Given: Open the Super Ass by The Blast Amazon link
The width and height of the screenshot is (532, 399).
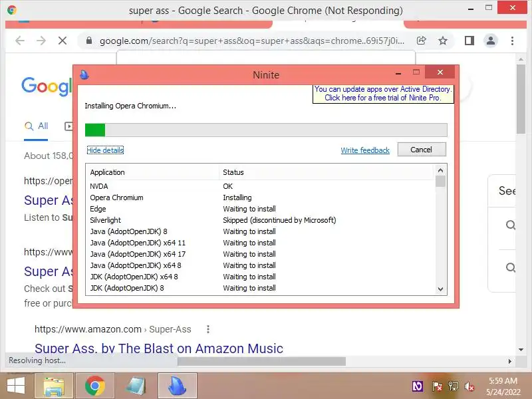Looking at the screenshot, I should pos(159,348).
